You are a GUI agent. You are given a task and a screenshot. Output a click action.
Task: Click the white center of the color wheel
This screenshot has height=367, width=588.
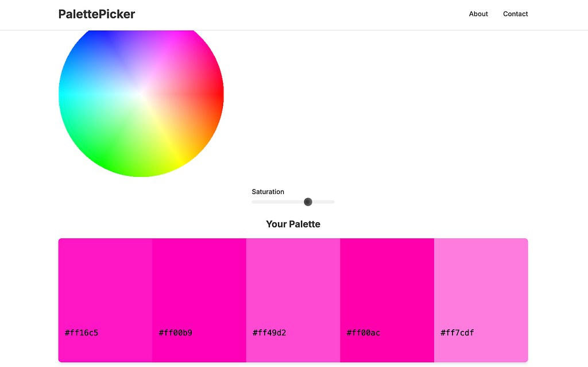click(x=141, y=94)
